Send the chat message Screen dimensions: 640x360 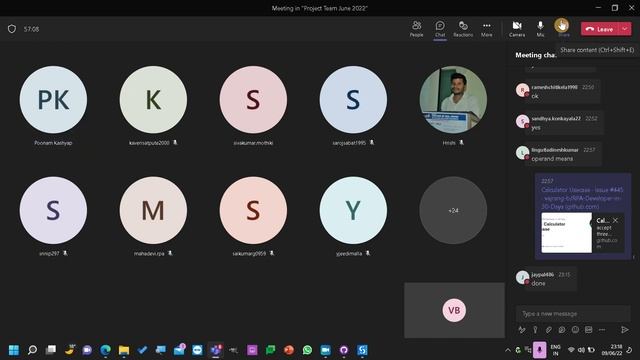(624, 329)
